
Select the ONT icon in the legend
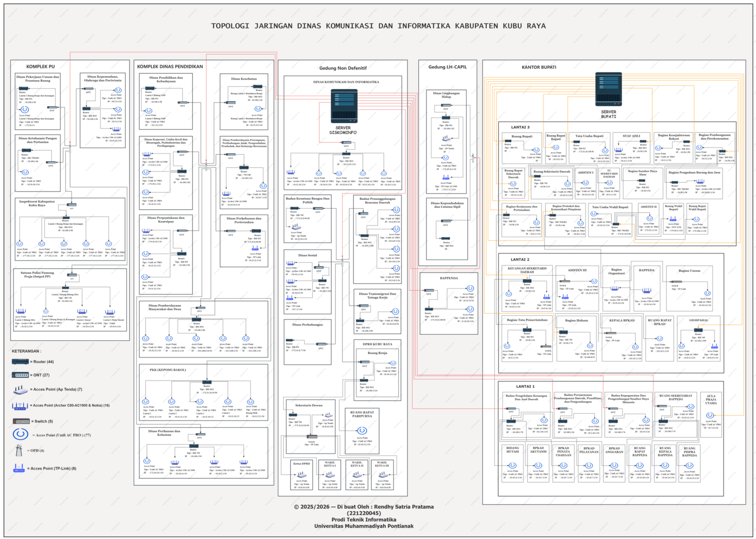[21, 375]
